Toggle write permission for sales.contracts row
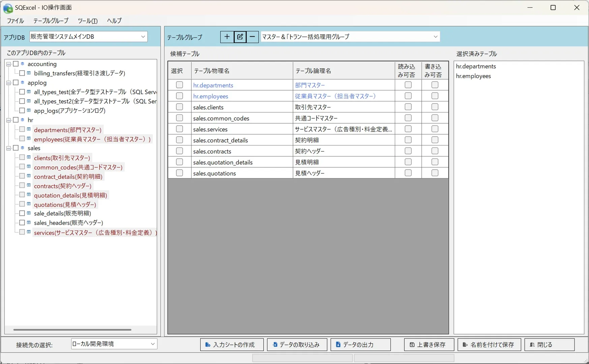The width and height of the screenshot is (589, 364). (x=435, y=151)
